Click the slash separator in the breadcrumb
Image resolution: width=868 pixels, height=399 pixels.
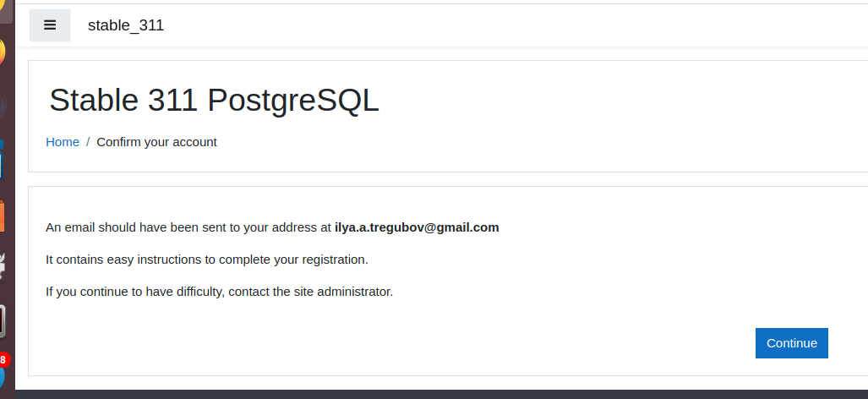(88, 142)
